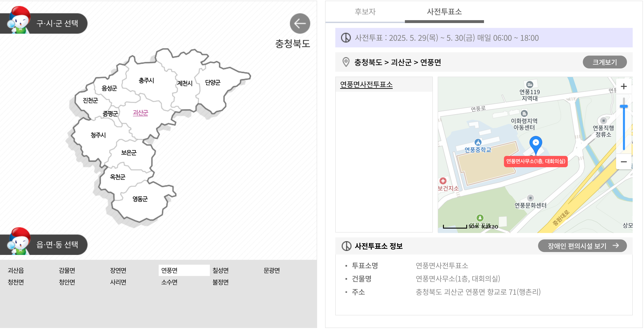
Task: Click the 건물명 value 연풍면사무소(1층, 대회의실)
Action: click(x=458, y=279)
